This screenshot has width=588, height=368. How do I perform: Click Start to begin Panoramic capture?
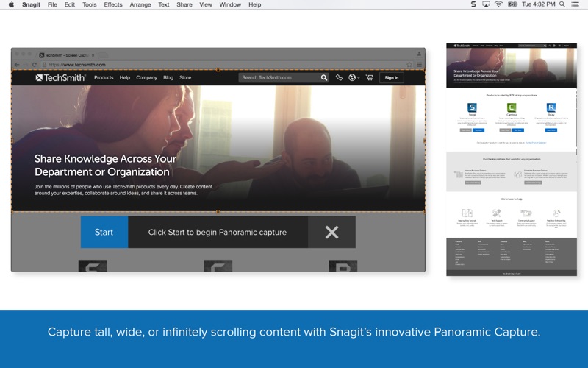tap(104, 232)
